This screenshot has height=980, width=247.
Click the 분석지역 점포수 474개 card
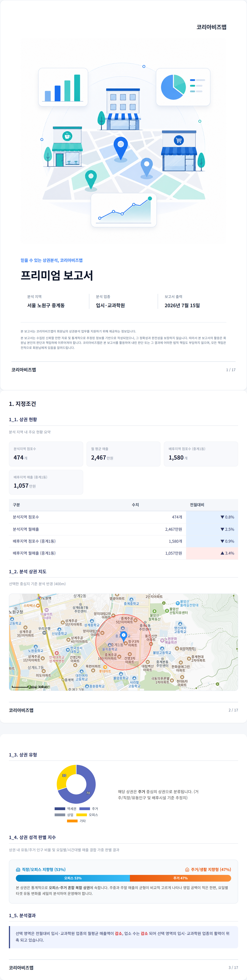[46, 454]
